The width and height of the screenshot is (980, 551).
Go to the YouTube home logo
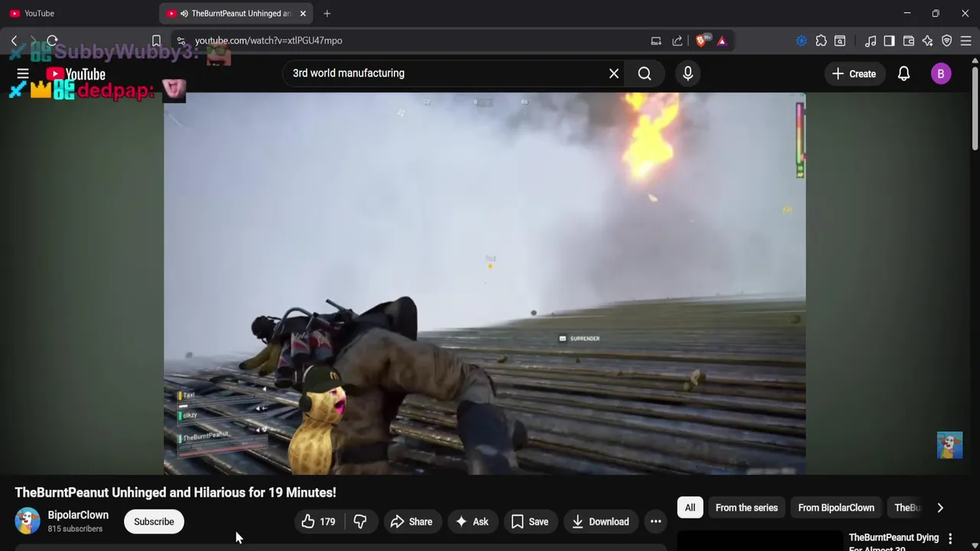point(75,74)
